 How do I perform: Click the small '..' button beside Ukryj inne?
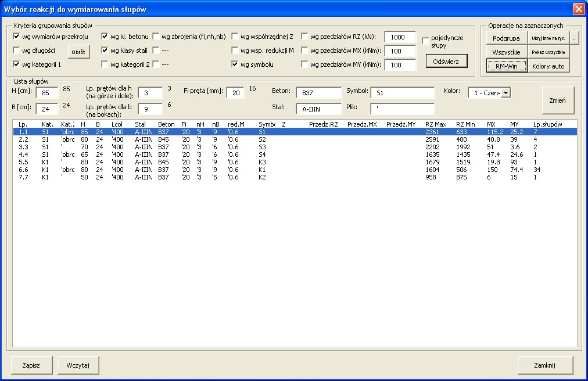click(x=575, y=38)
